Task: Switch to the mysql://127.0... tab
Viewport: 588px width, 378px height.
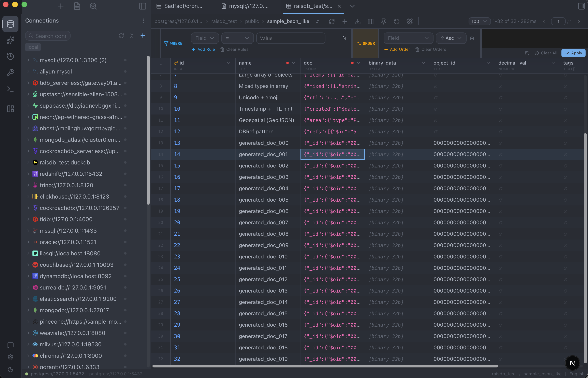Action: [245, 6]
